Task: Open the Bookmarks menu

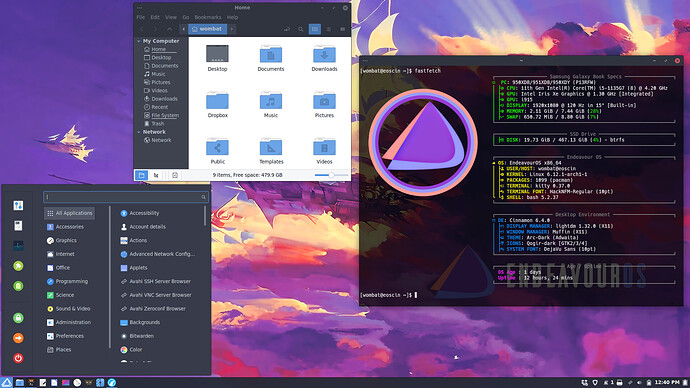Action: click(208, 17)
